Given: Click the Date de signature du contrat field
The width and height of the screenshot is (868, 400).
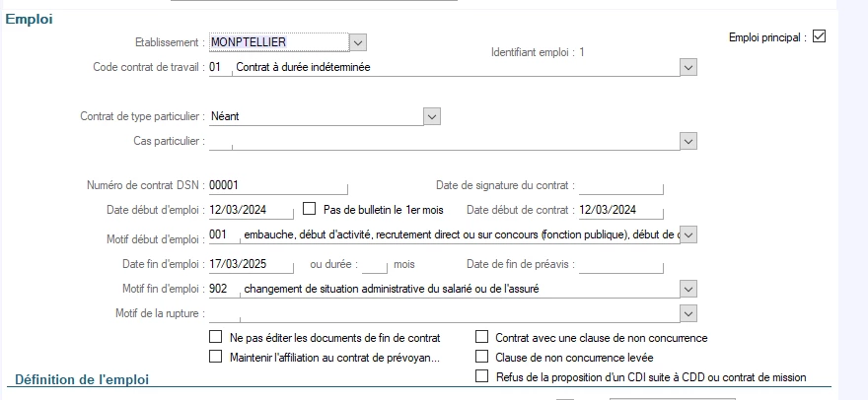Looking at the screenshot, I should pos(620,185).
